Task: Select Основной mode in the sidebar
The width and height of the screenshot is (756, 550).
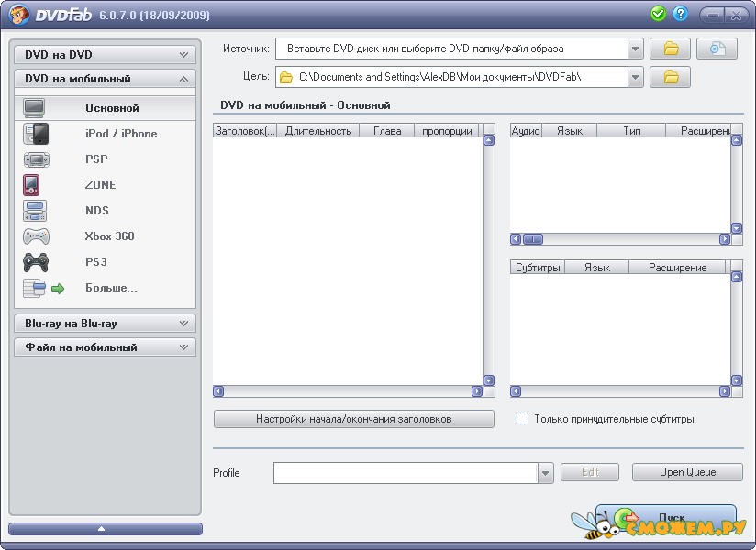Action: (106, 108)
